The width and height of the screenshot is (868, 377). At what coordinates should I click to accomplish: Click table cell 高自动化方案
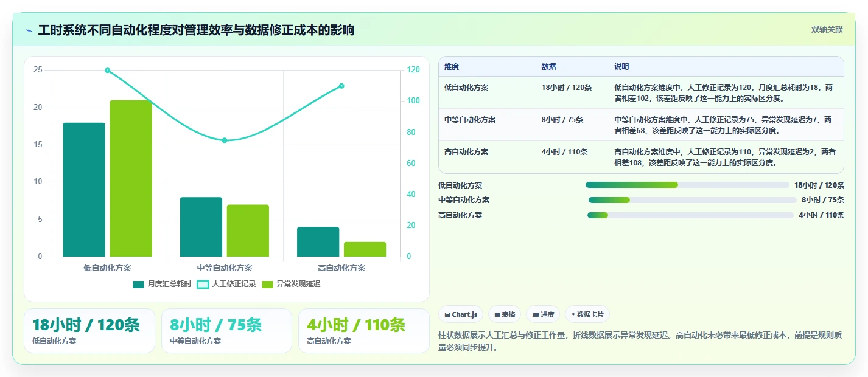[x=466, y=152]
